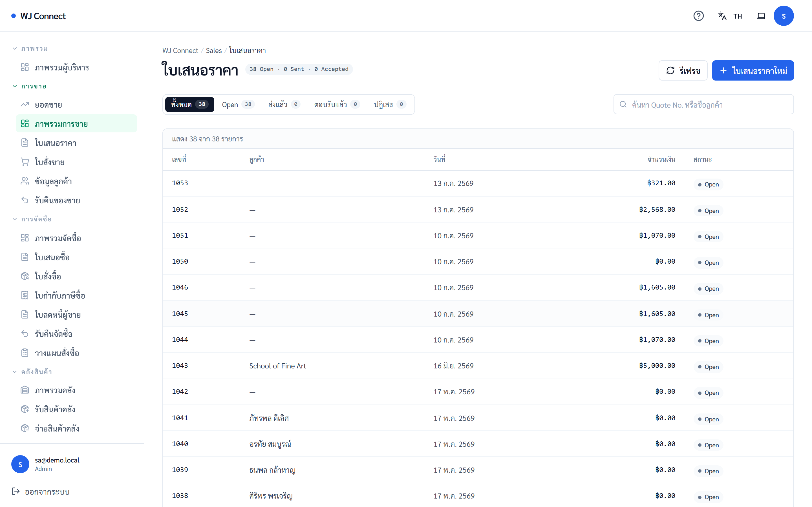Viewport: 812px width, 507px height.
Task: Open ภาพรวมคลัง warehouse icon item
Action: pos(76,390)
